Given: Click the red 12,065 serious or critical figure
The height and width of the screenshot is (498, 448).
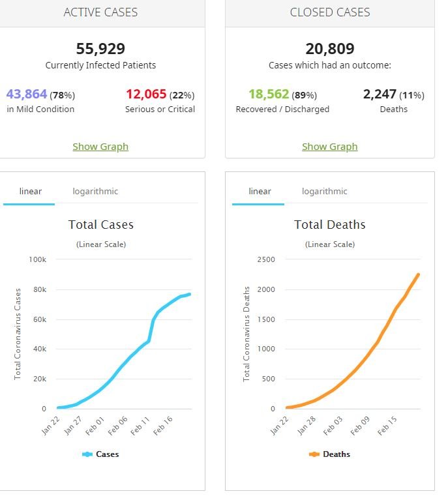Looking at the screenshot, I should [145, 95].
